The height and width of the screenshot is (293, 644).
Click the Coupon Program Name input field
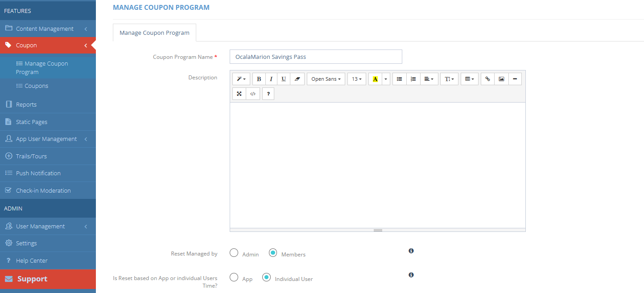click(316, 57)
